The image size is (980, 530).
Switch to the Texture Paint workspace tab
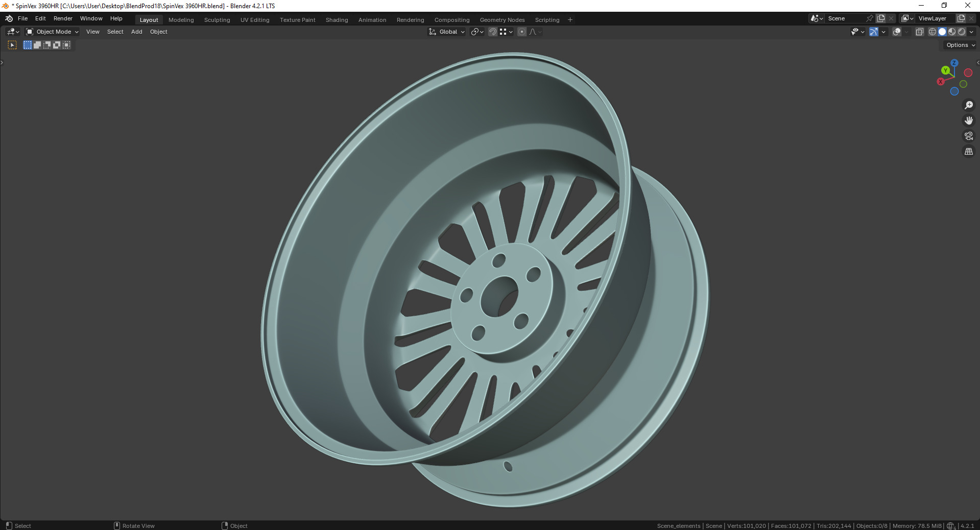click(298, 20)
